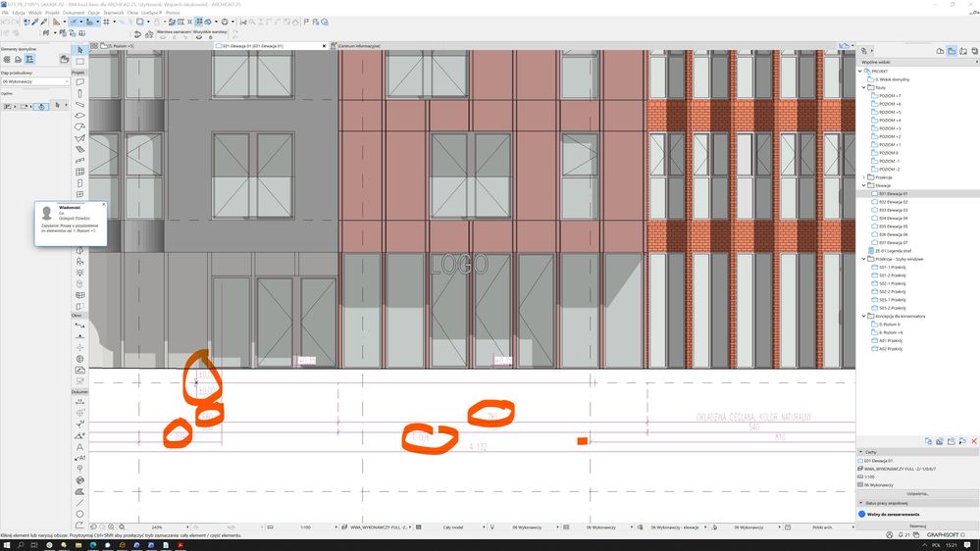
Task: Click GRAPHISOFT label in status bar
Action: click(x=942, y=534)
